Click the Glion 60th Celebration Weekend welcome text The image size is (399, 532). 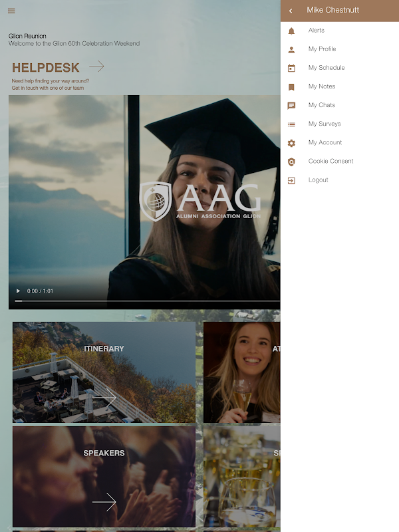(x=74, y=43)
